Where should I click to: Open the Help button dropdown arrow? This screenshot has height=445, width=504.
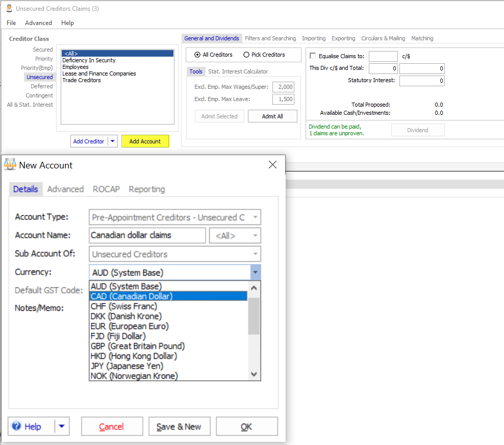coord(62,426)
